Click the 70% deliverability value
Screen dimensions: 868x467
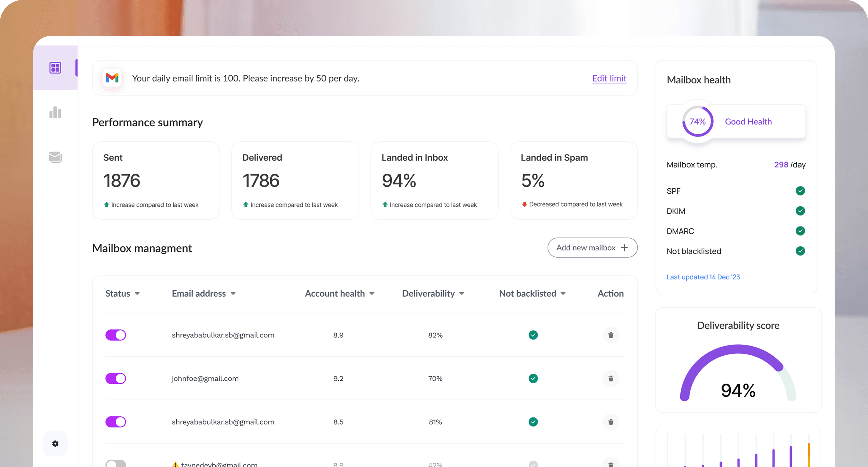click(435, 378)
